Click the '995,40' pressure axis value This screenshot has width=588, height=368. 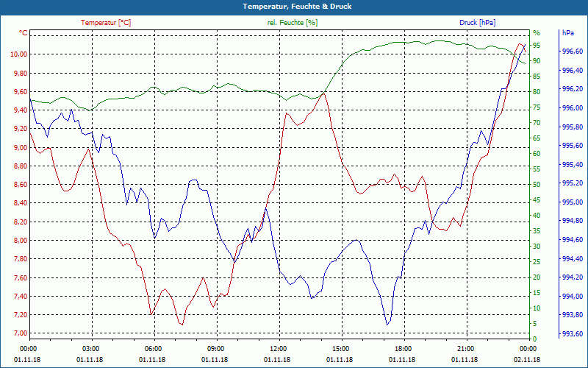point(573,164)
